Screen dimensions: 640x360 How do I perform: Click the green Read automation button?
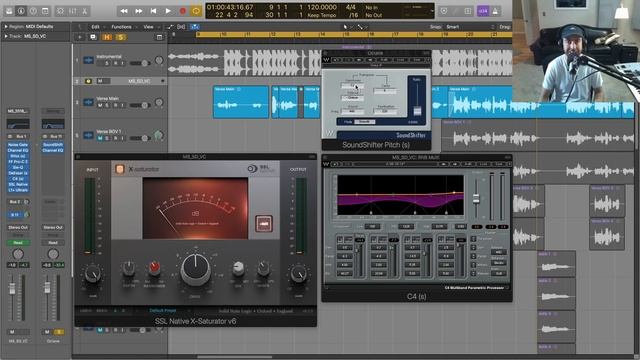click(x=18, y=242)
